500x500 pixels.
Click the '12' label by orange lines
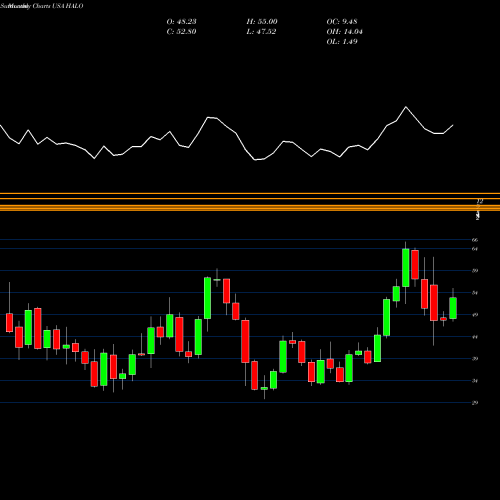480,201
